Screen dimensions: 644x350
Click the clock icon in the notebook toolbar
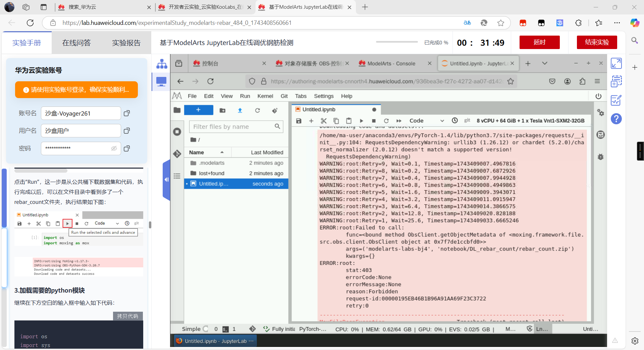coord(455,120)
